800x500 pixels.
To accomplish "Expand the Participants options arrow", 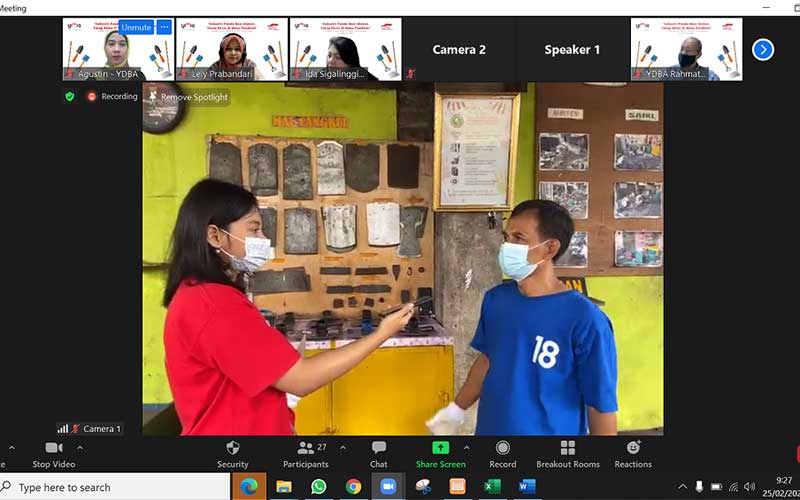I will coord(343,448).
